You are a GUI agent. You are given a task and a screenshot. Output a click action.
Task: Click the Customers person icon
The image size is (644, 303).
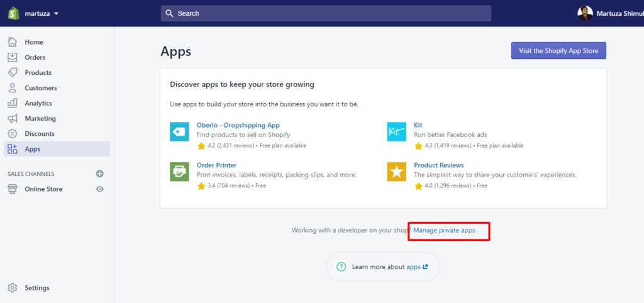[x=13, y=88]
